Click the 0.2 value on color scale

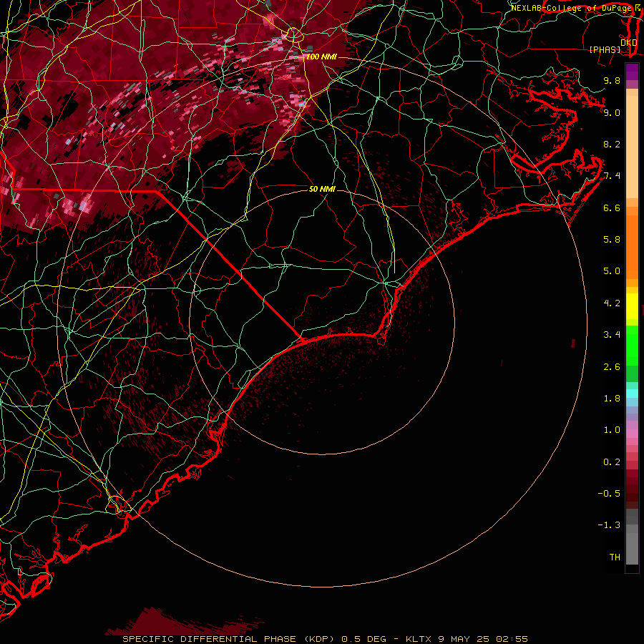point(612,462)
